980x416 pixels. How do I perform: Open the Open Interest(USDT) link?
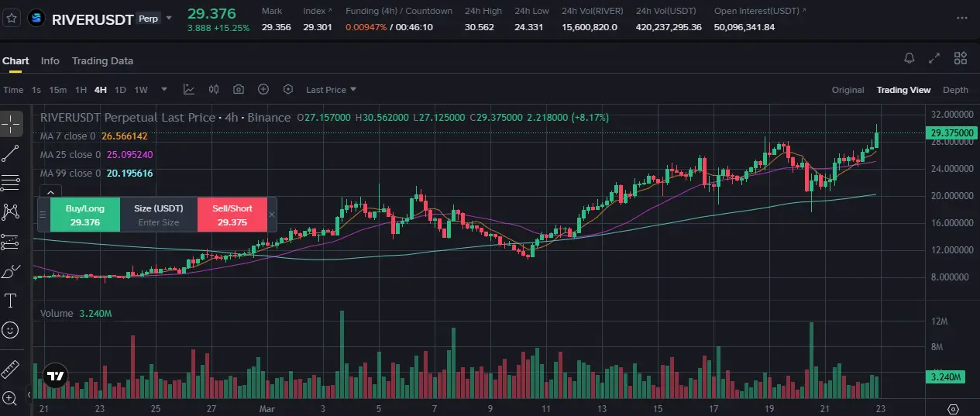pos(760,11)
